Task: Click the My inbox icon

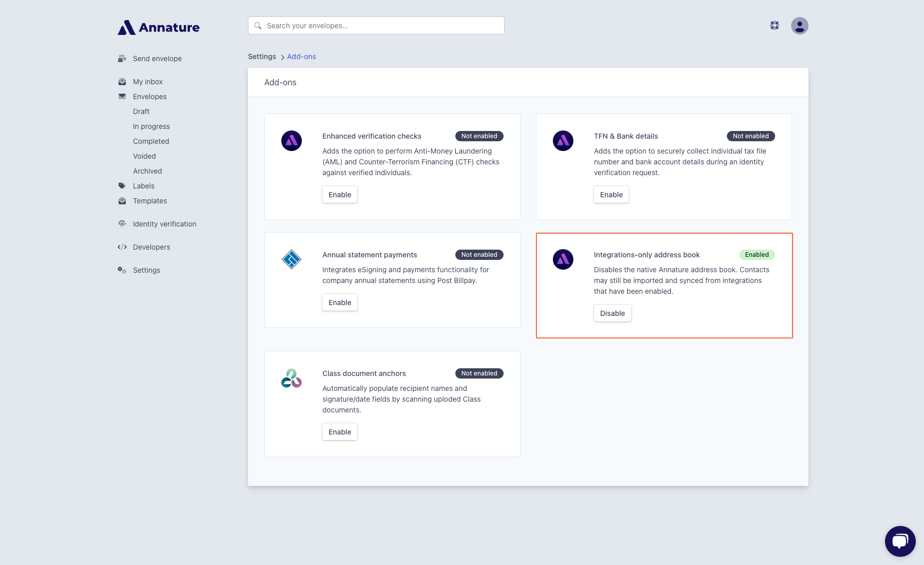Action: point(122,82)
